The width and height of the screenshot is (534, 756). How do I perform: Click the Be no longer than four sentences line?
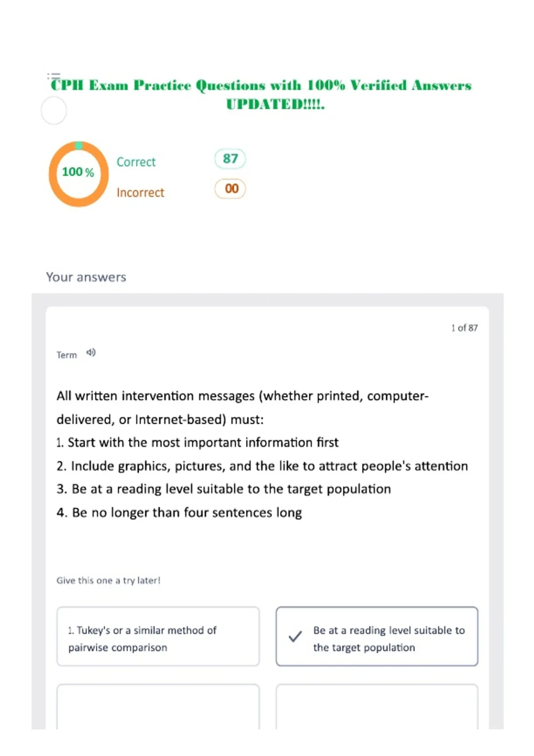point(179,512)
